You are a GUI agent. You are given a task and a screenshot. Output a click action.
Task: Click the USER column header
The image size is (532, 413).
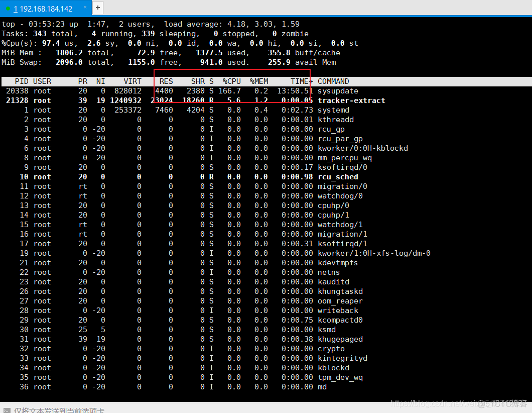[x=42, y=81]
